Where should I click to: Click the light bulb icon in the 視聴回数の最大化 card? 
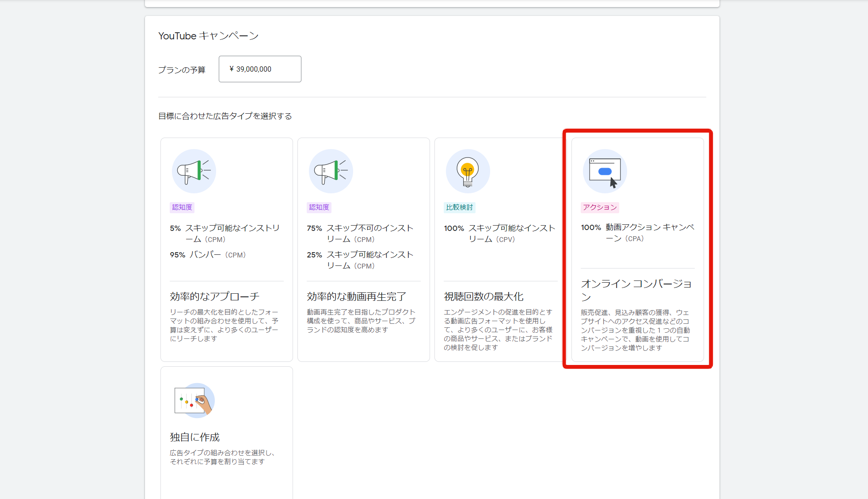468,171
